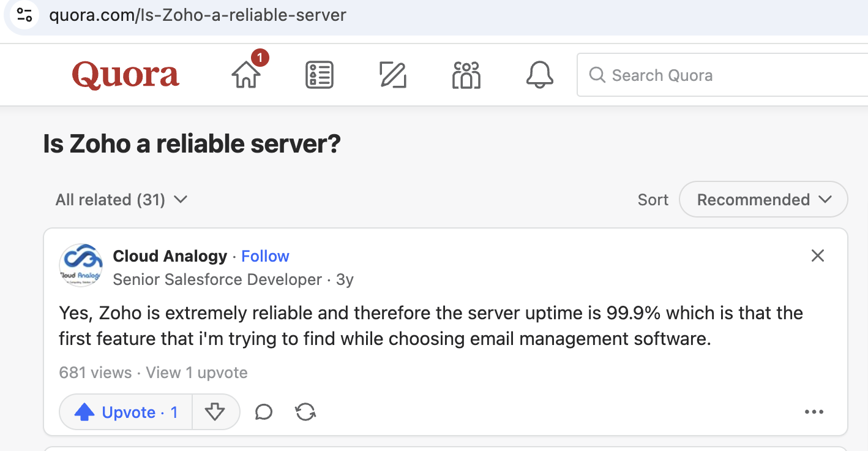Screen dimensions: 868x451
Task: Click the Cloud Analogy avatar
Action: [81, 266]
